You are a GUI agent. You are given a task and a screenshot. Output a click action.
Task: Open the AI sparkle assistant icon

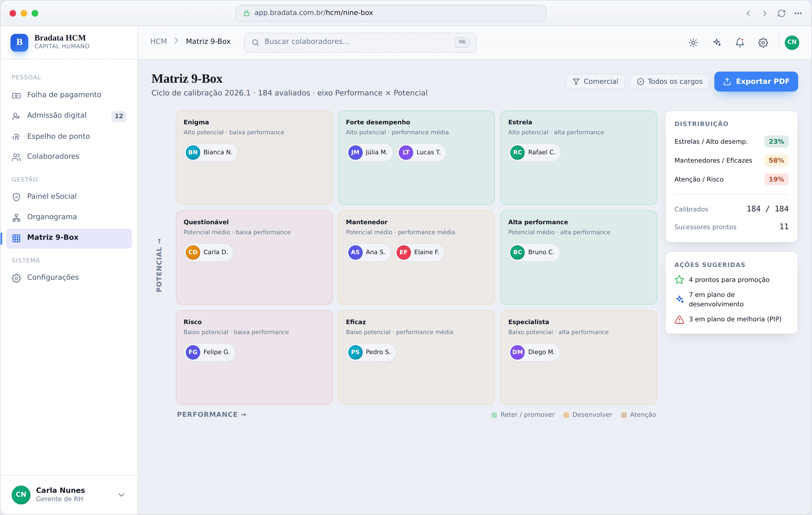pyautogui.click(x=717, y=42)
